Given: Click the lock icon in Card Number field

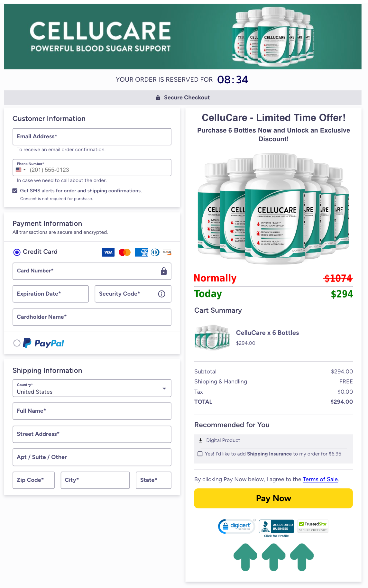Looking at the screenshot, I should pos(164,271).
